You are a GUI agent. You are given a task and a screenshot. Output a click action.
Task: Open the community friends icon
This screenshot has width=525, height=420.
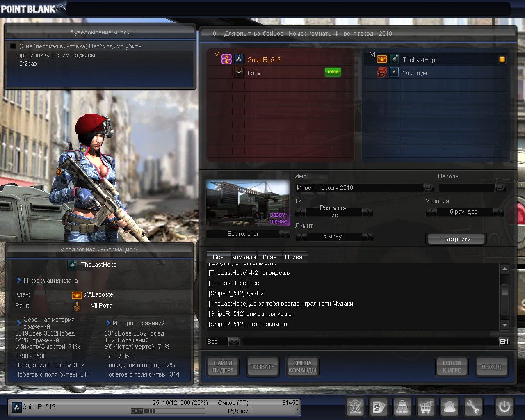(x=450, y=407)
